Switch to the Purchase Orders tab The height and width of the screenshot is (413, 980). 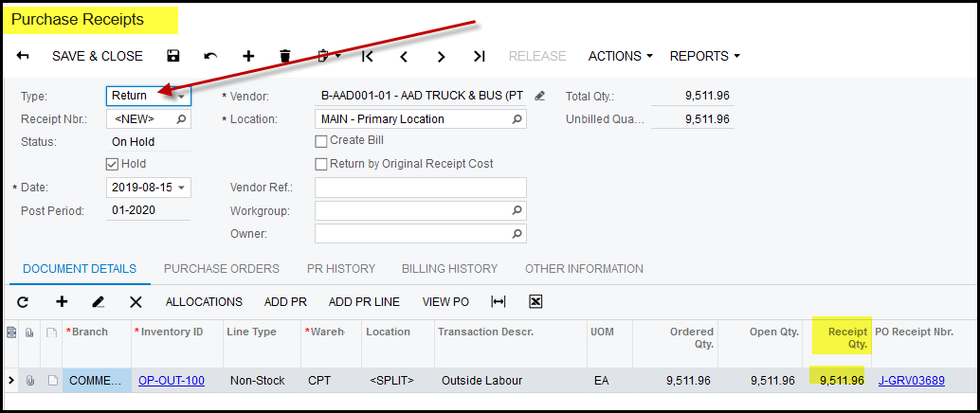tap(221, 268)
